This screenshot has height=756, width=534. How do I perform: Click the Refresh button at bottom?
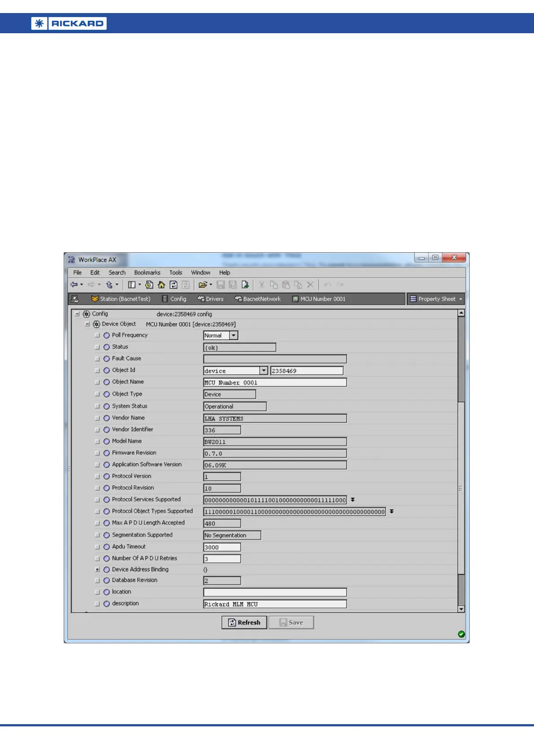point(245,622)
